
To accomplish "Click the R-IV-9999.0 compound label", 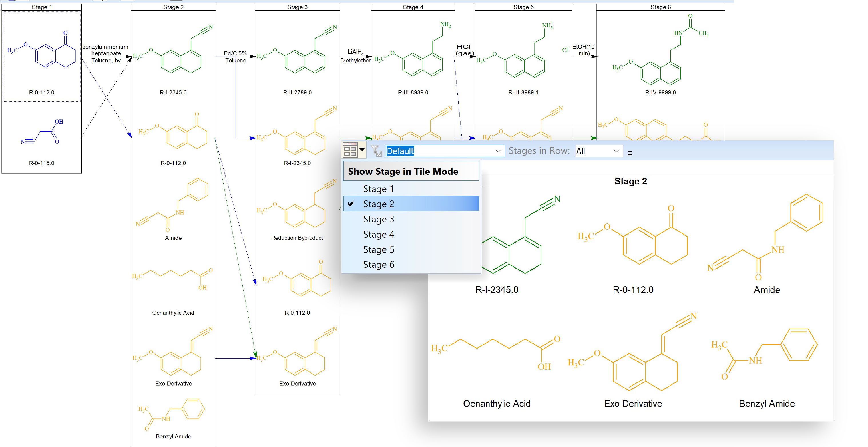I will [x=660, y=92].
